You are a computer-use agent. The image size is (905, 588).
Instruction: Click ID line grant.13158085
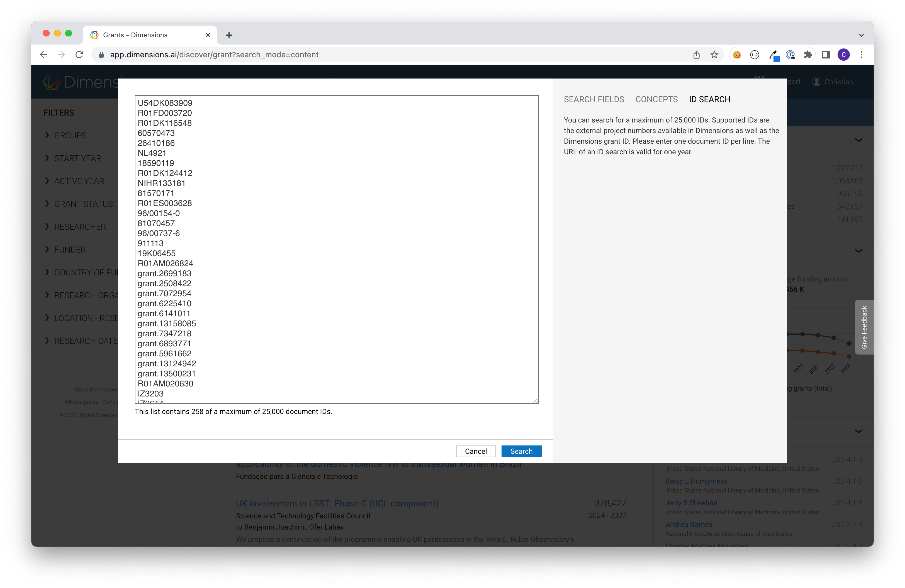(x=167, y=323)
